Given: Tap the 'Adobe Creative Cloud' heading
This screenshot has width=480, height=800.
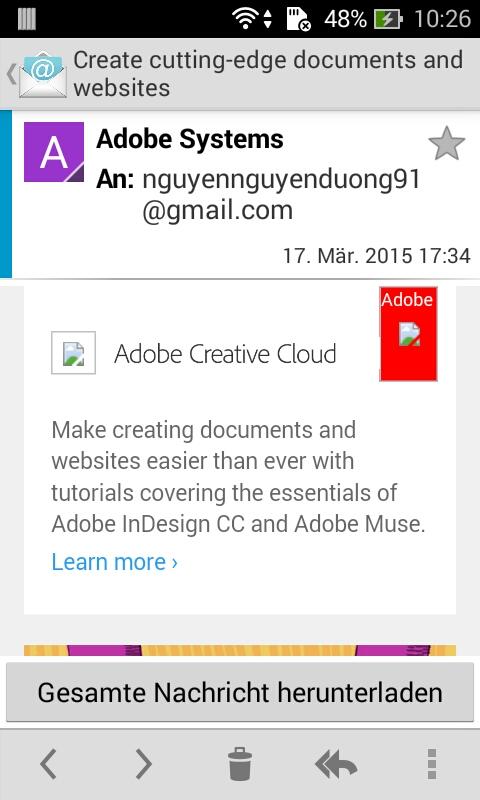Looking at the screenshot, I should (x=225, y=354).
